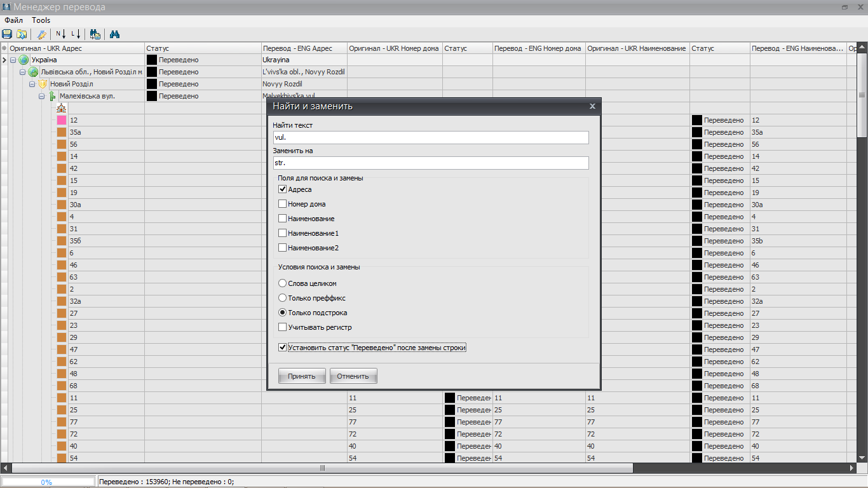Collapse the Малехівська вул. street node
Screen dimensions: 868x488
click(x=42, y=97)
